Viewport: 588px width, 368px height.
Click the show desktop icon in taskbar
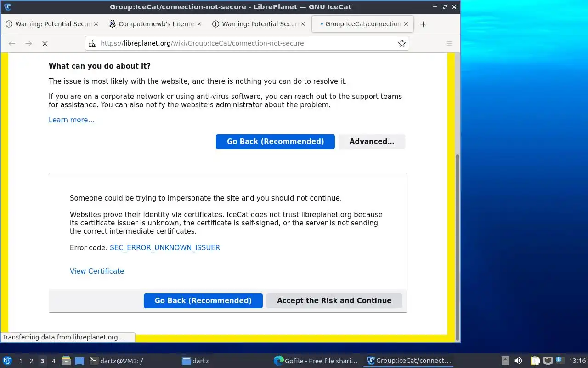[x=79, y=361]
